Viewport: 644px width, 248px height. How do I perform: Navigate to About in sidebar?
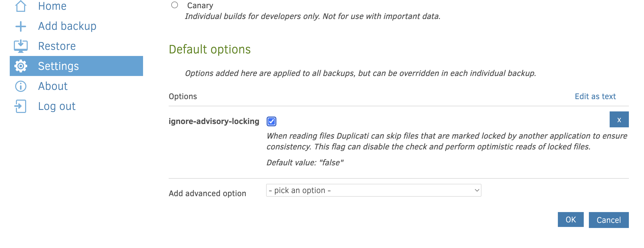pyautogui.click(x=53, y=86)
